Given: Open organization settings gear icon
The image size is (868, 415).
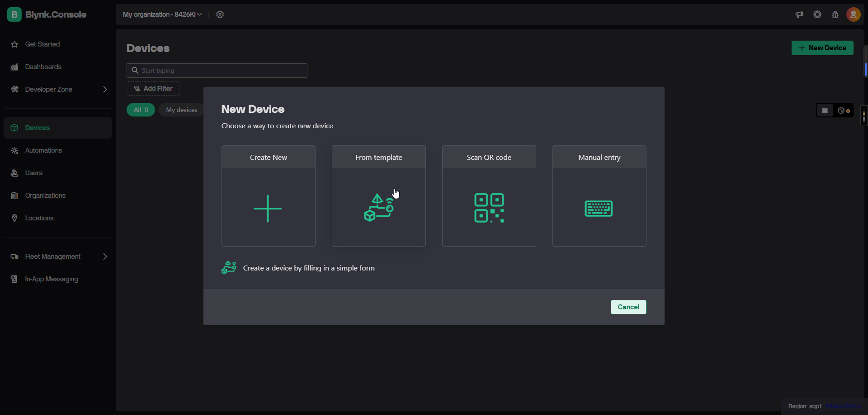Looking at the screenshot, I should (220, 14).
